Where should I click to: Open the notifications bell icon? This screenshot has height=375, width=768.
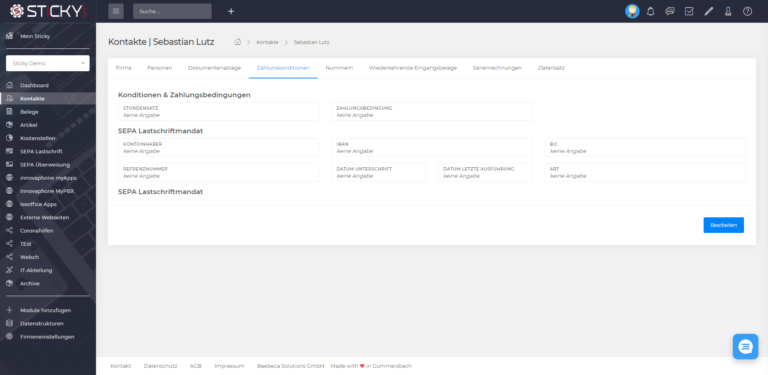(650, 11)
